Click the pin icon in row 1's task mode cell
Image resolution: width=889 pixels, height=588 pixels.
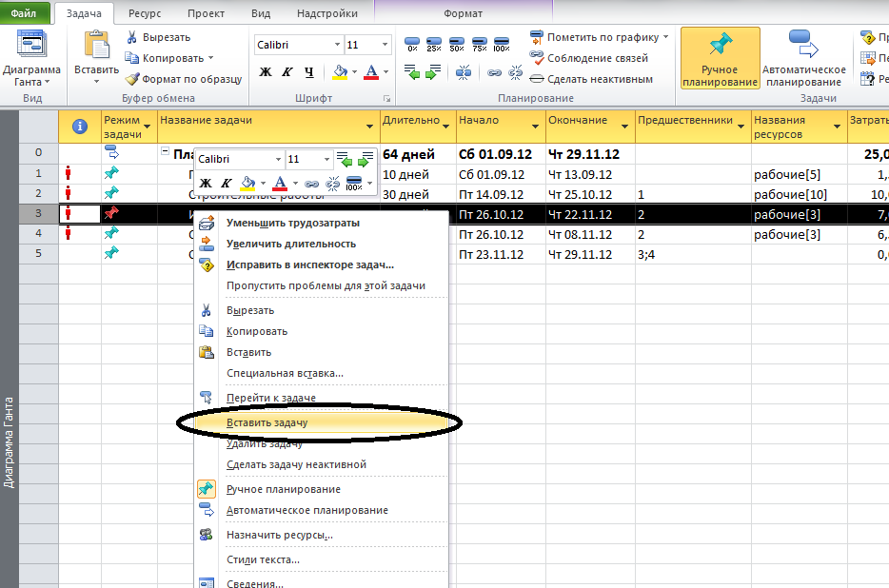(111, 173)
